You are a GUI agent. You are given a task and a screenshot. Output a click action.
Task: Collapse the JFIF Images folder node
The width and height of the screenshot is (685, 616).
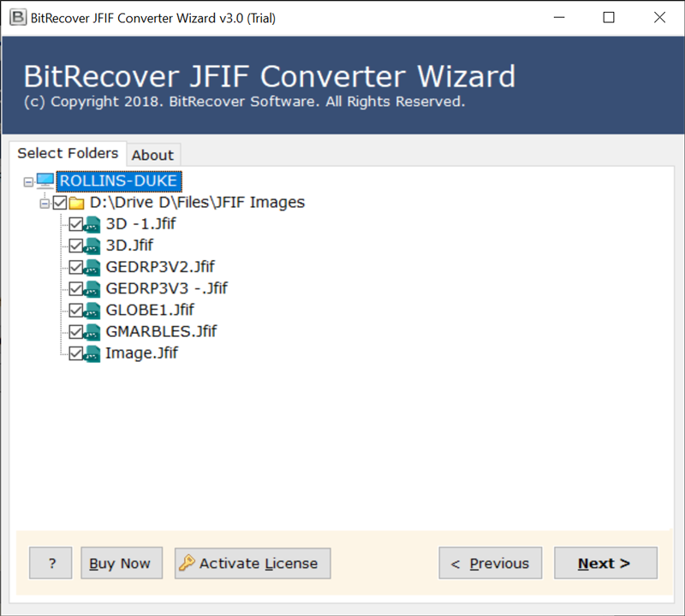pyautogui.click(x=45, y=204)
